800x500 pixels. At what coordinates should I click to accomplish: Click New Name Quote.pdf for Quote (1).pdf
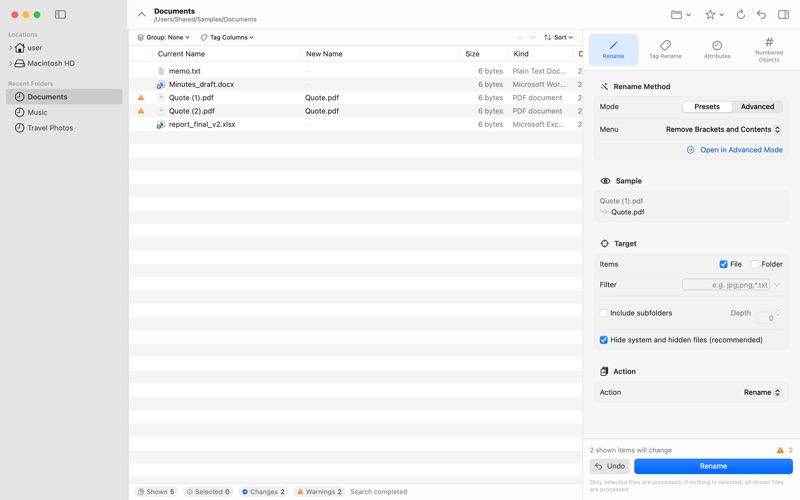coord(321,97)
